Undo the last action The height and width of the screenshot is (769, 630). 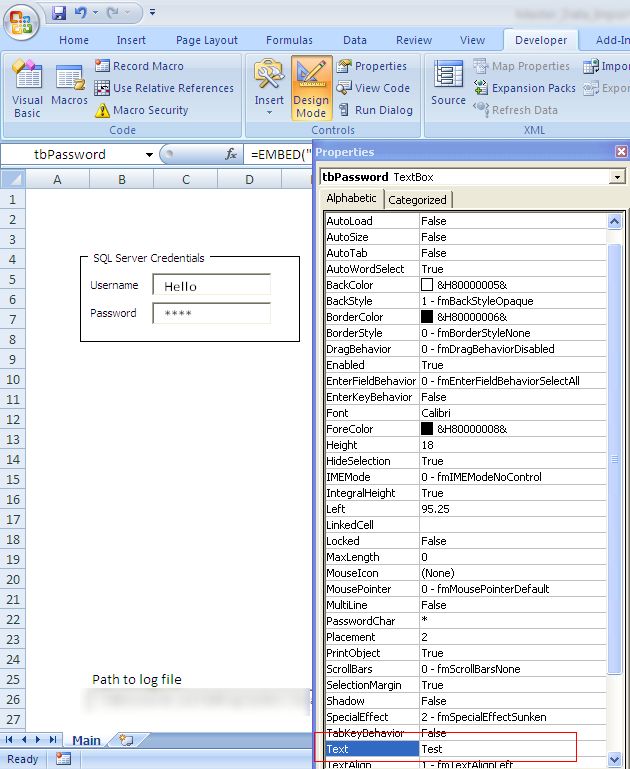point(80,13)
